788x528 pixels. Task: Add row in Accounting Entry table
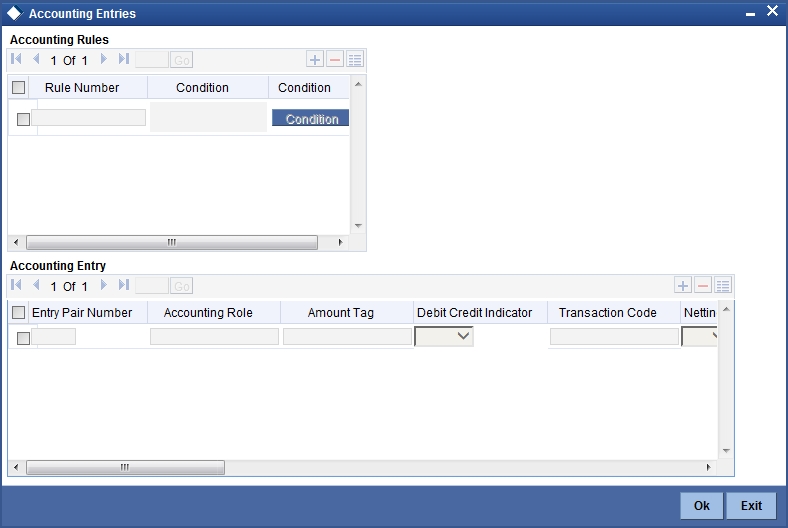pos(682,285)
